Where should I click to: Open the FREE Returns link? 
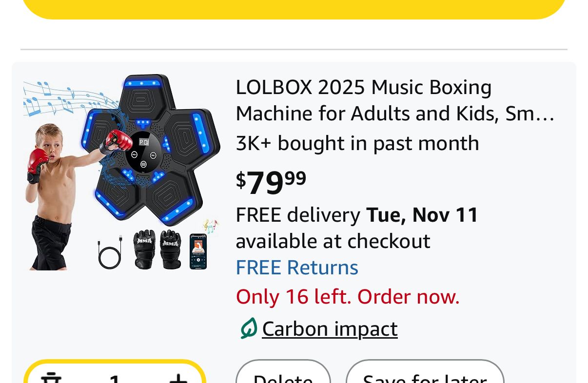point(297,268)
